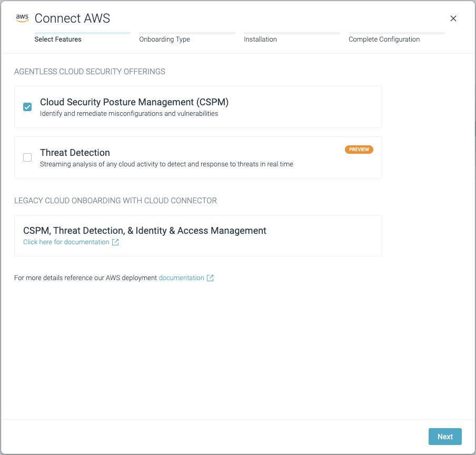Viewport: 476px width, 455px height.
Task: Click the Next button
Action: 445,437
